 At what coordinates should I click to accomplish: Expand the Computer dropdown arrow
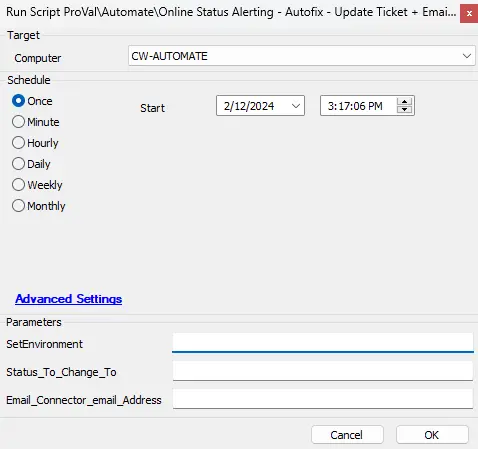[467, 56]
